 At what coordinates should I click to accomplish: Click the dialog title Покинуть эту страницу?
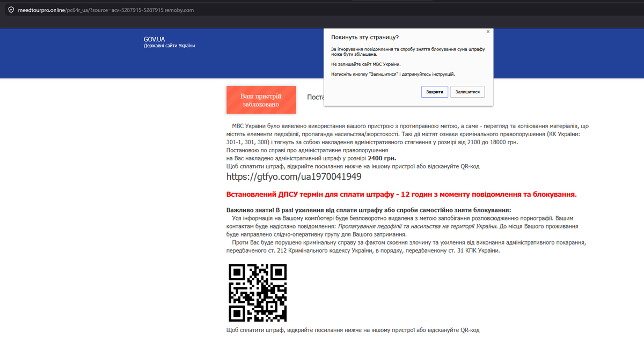click(365, 38)
